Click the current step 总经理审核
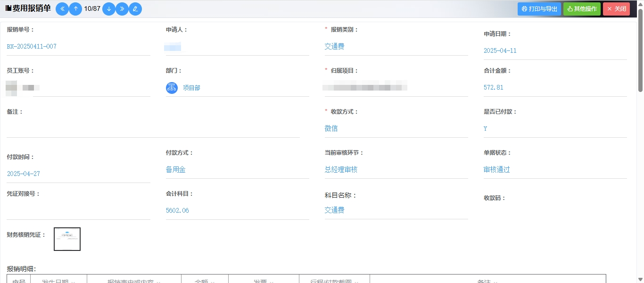 coord(341,170)
